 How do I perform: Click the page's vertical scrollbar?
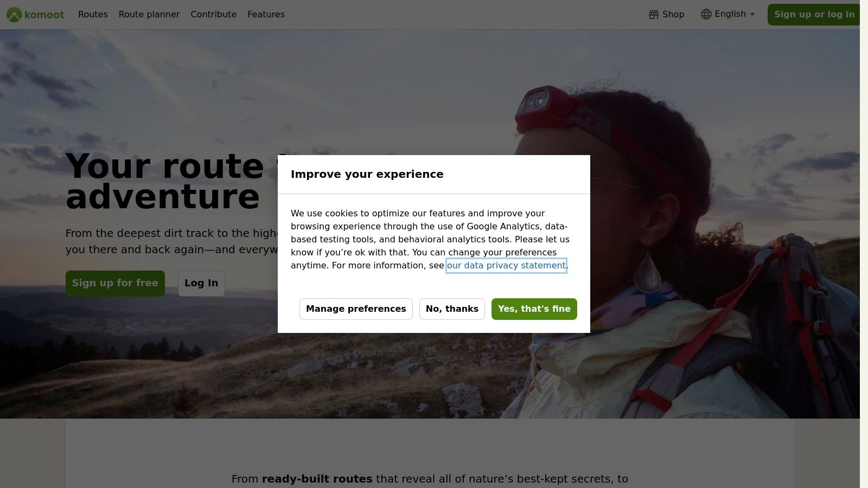tap(864, 244)
